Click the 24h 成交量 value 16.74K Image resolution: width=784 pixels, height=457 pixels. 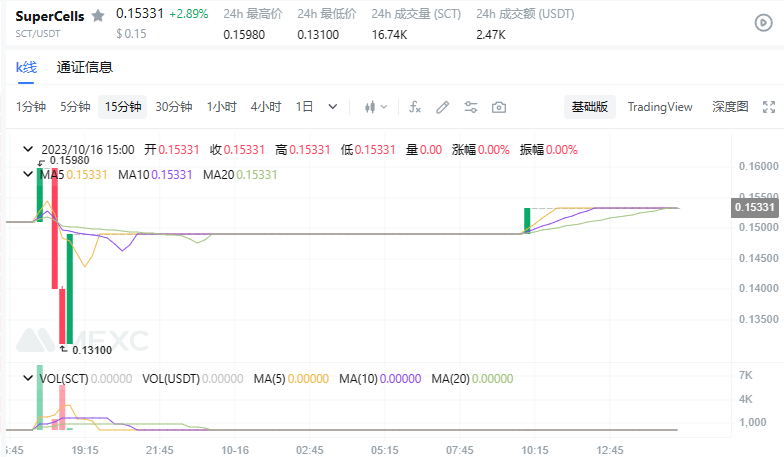pyautogui.click(x=389, y=34)
